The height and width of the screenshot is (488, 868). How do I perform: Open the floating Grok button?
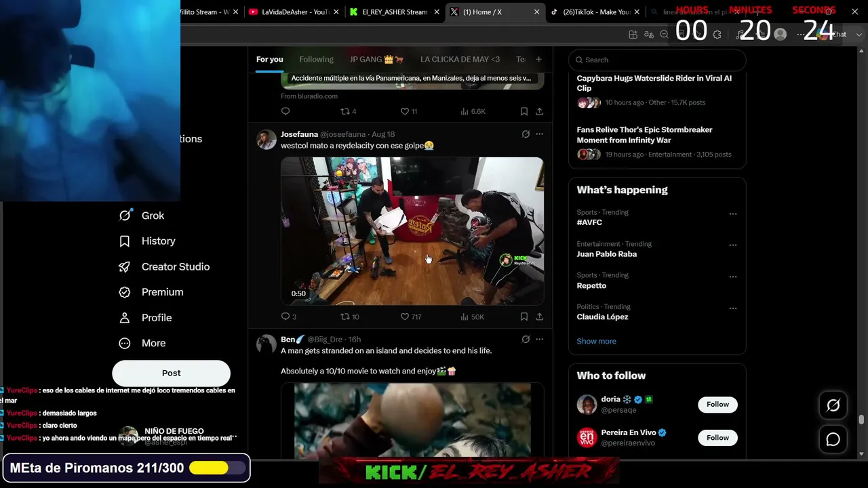pos(833,405)
